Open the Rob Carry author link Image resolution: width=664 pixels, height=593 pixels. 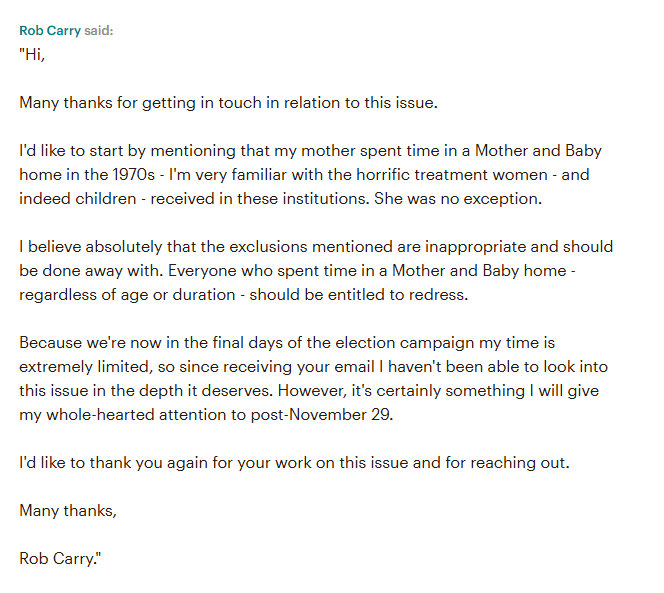pyautogui.click(x=50, y=30)
